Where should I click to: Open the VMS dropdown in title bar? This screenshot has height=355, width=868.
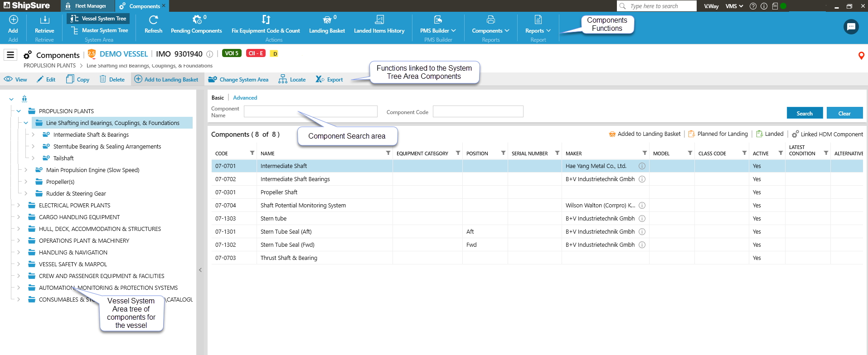(734, 6)
